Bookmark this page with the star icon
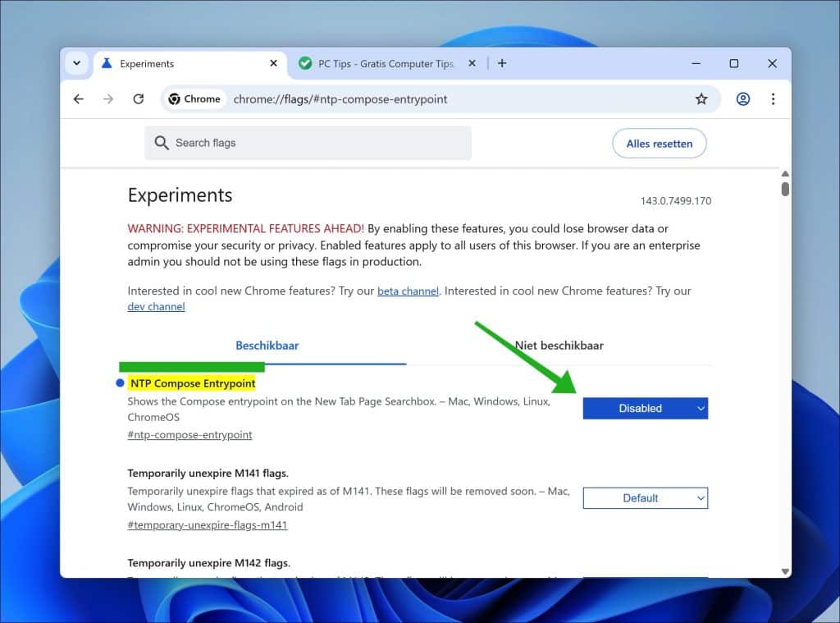The image size is (840, 623). click(x=701, y=98)
